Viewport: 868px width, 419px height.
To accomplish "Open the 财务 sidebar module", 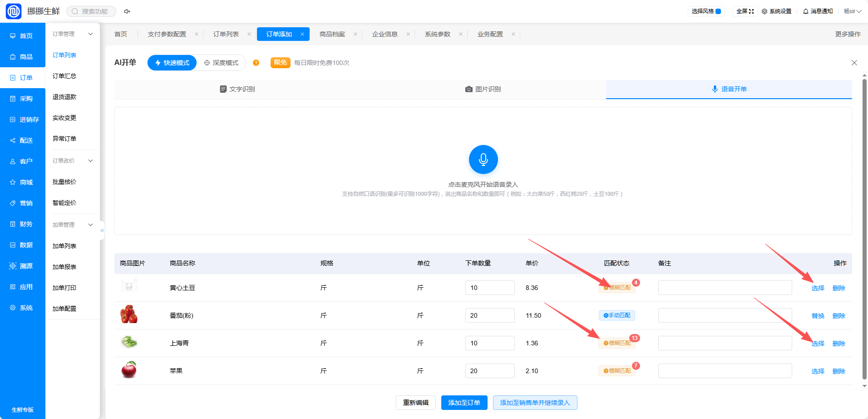I will coord(23,224).
